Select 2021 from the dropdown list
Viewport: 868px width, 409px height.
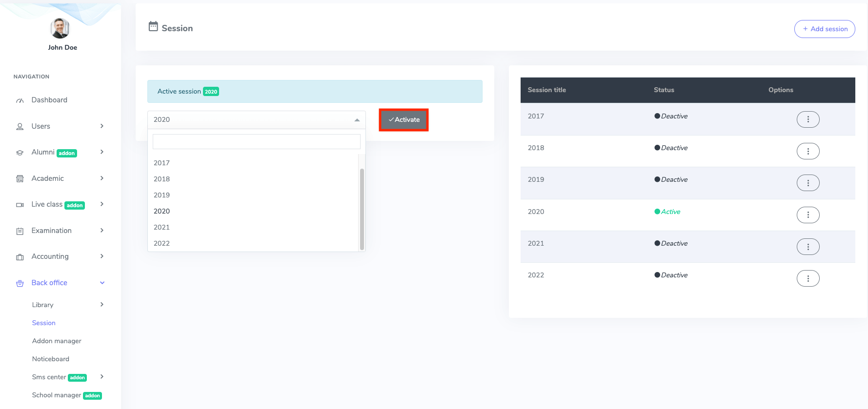[x=161, y=227]
